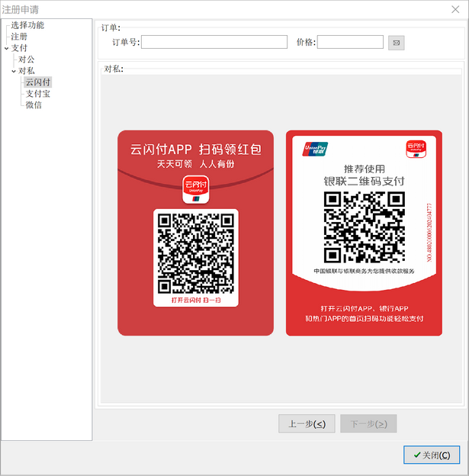Open the 注册 tree item
Screen dimensions: 469x476
tap(19, 37)
